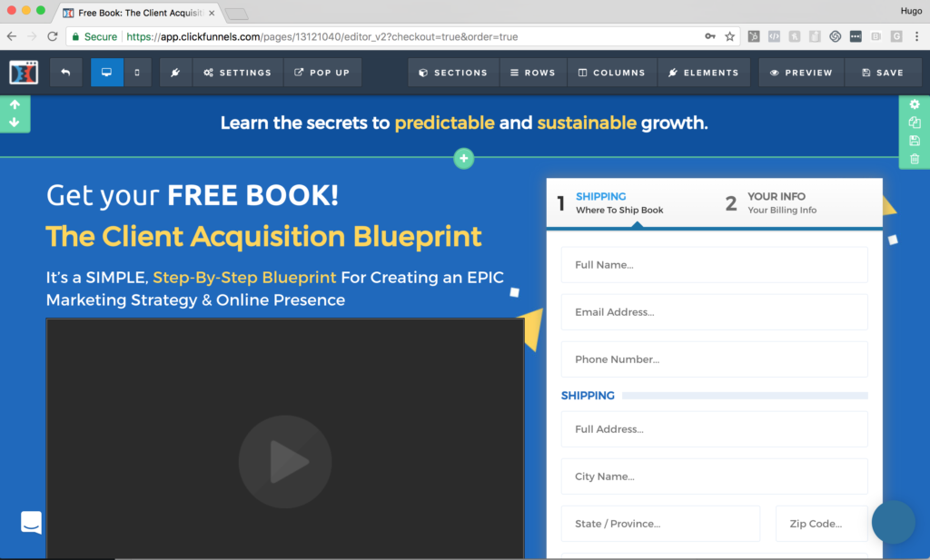Open a new browser tab

coord(237,14)
